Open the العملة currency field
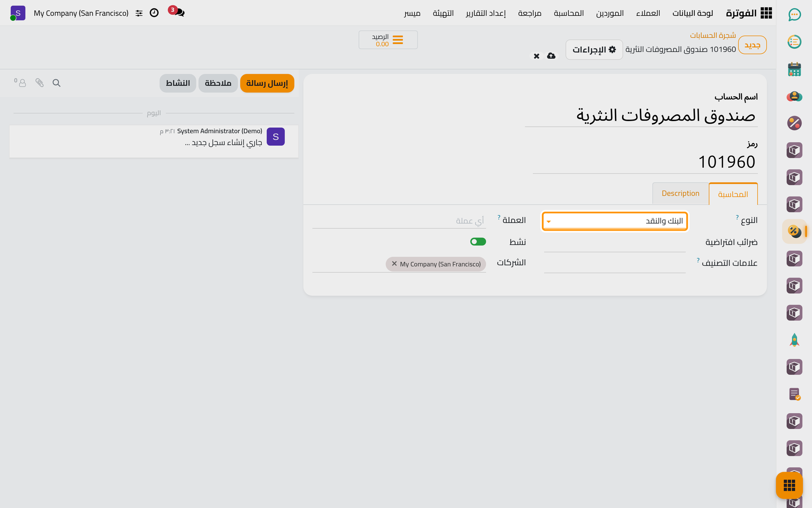The height and width of the screenshot is (508, 812). (399, 221)
